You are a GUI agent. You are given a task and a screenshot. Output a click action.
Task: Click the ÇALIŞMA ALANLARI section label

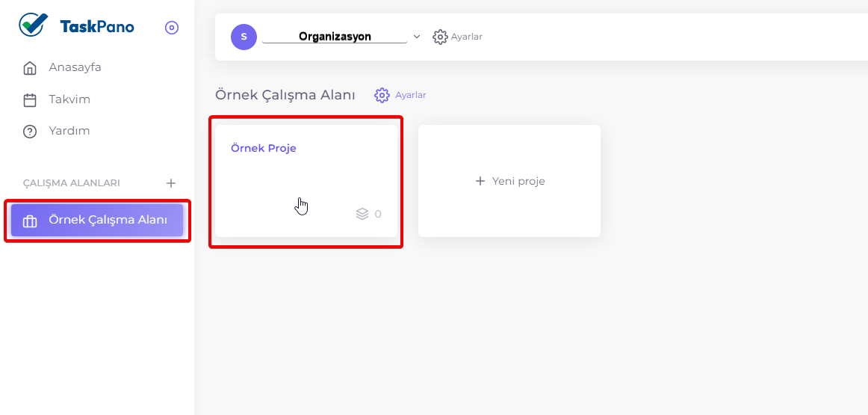click(x=72, y=183)
